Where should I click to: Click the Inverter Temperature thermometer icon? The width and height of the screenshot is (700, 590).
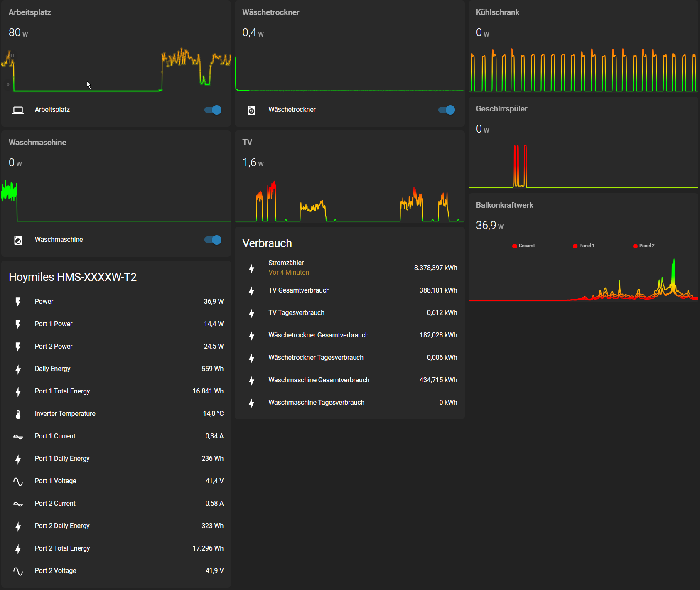click(x=18, y=414)
